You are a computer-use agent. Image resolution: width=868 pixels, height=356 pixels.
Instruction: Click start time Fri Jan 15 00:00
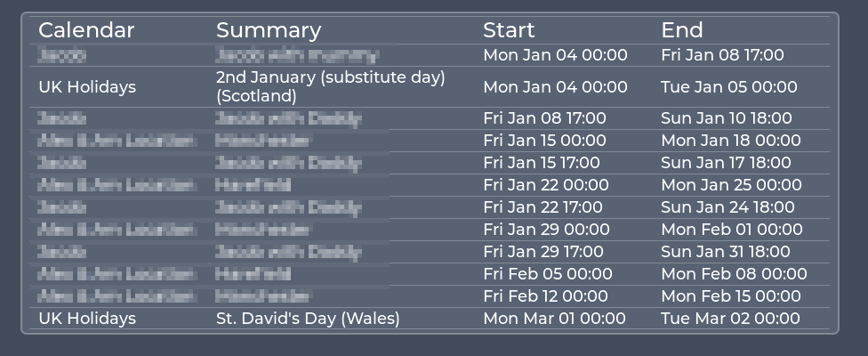pyautogui.click(x=544, y=140)
